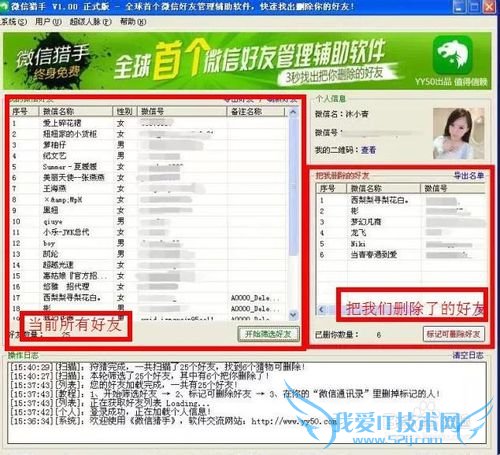Screen dimensions: 500x455
Task: Click the 微信名：沐小杏 label
Action: [342, 114]
